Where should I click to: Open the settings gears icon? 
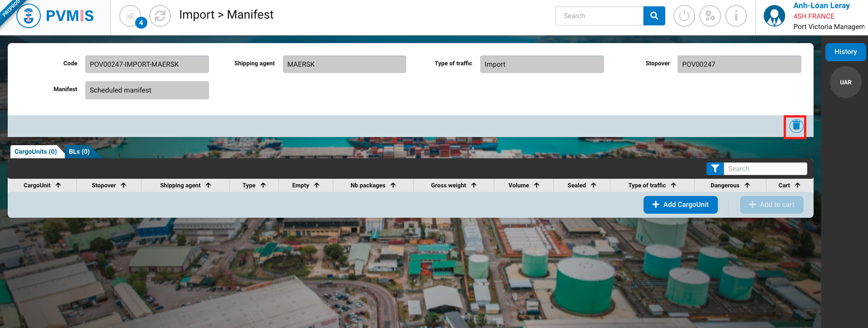pos(710,16)
